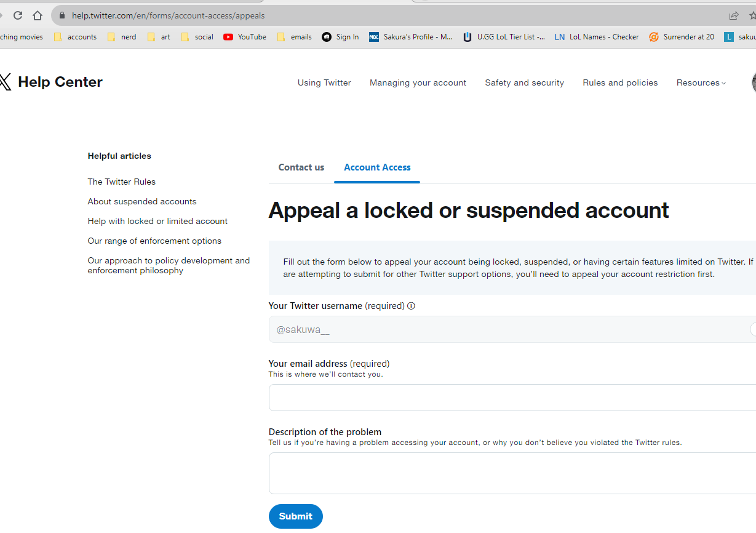Switch to the Contact us tab

pyautogui.click(x=301, y=167)
